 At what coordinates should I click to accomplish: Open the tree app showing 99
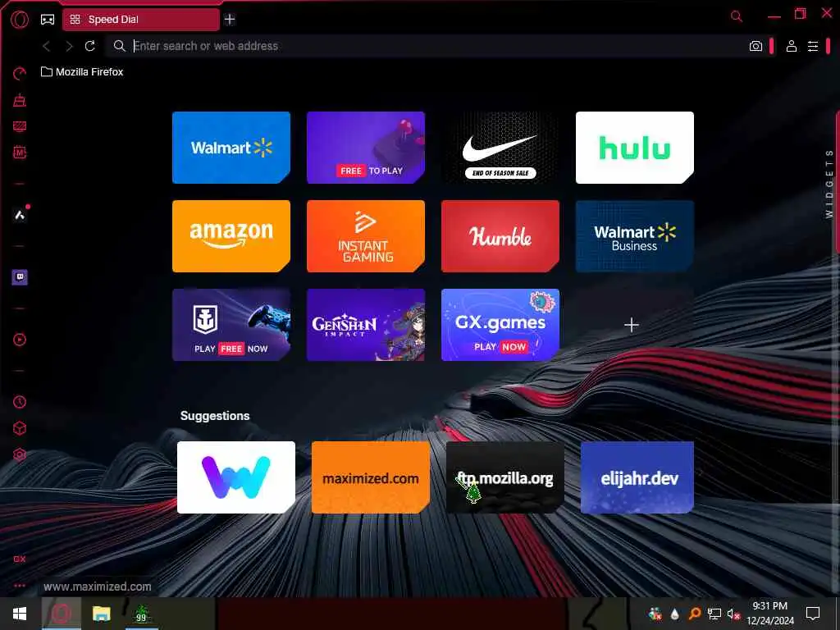(141, 614)
